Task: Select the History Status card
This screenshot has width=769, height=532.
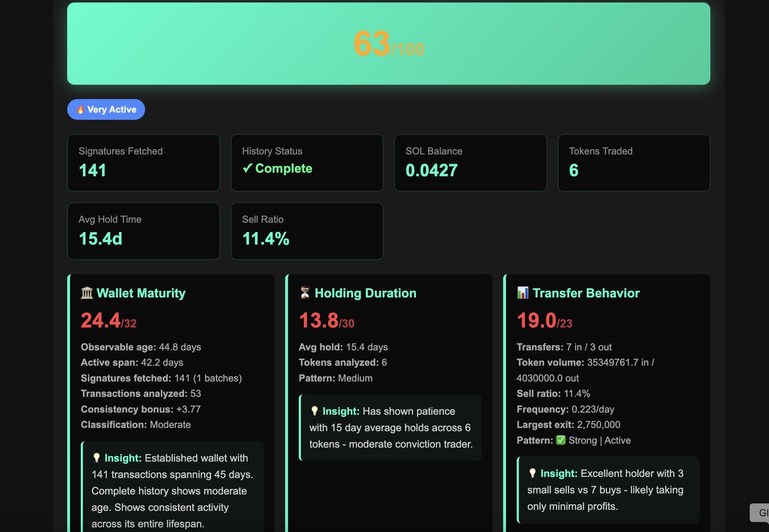Action: [307, 163]
